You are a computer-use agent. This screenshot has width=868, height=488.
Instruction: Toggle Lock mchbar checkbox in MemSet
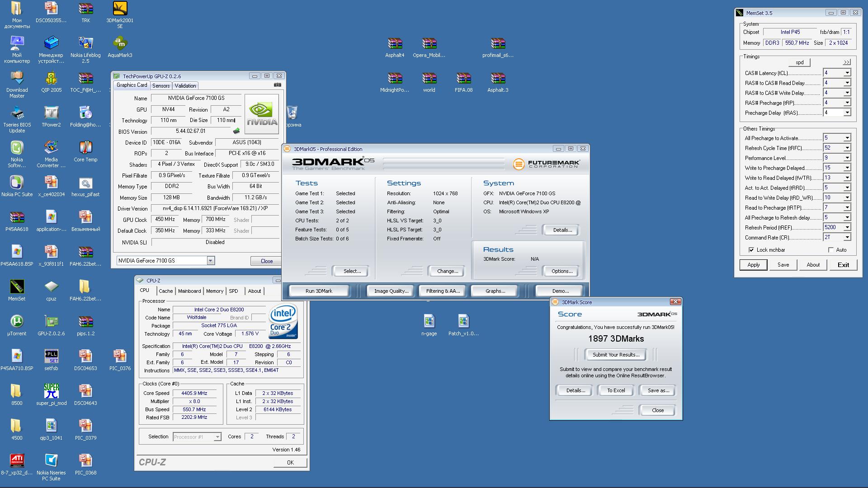pyautogui.click(x=751, y=250)
